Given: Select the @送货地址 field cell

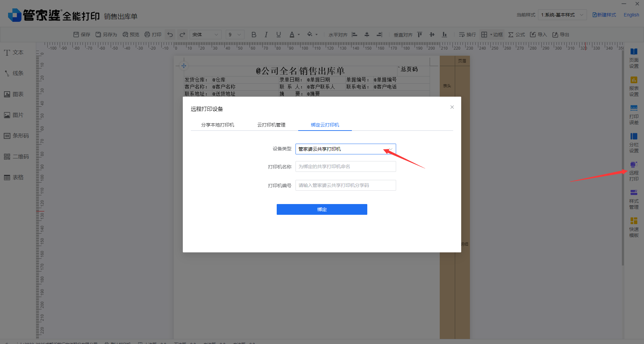Looking at the screenshot, I should point(224,94).
